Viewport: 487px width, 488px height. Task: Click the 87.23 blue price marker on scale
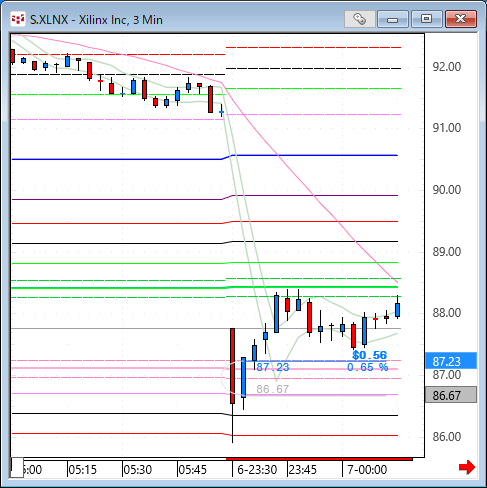point(451,361)
